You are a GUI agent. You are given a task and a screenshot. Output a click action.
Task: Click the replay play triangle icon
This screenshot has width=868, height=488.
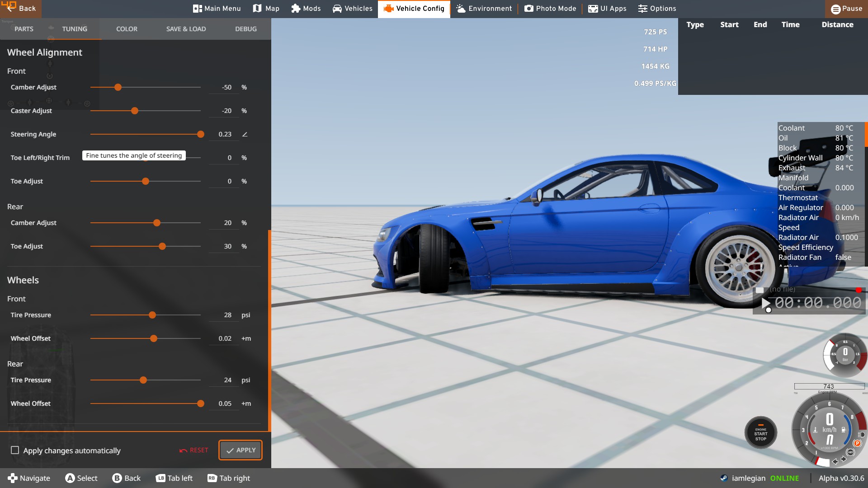click(x=765, y=303)
